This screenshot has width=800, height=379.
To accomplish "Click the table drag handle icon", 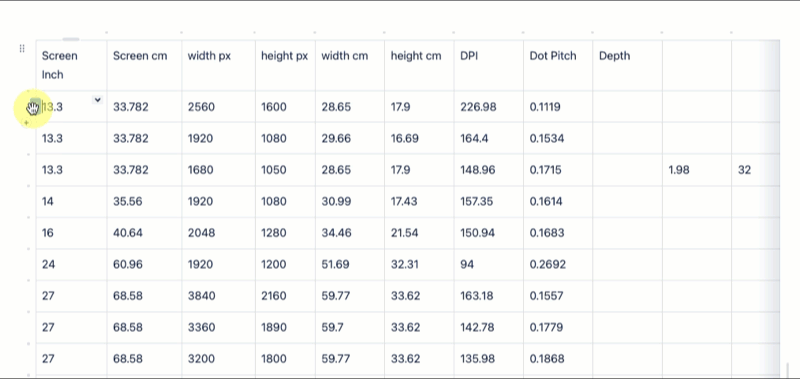I will [21, 48].
